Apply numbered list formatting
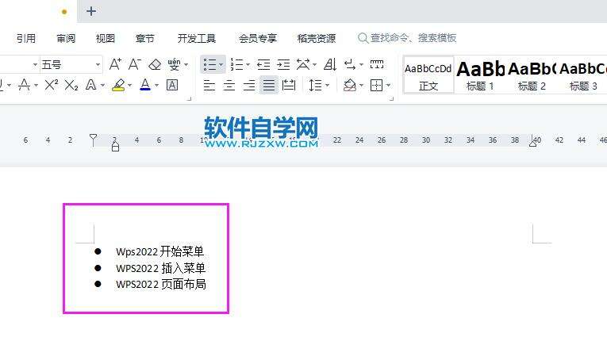This screenshot has height=364, width=607. pyautogui.click(x=236, y=64)
